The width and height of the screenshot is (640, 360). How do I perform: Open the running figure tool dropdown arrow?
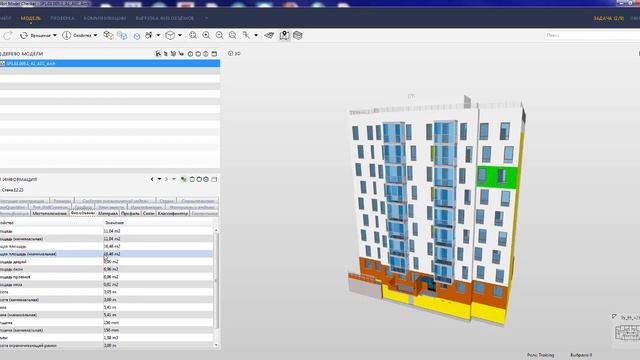point(256,36)
